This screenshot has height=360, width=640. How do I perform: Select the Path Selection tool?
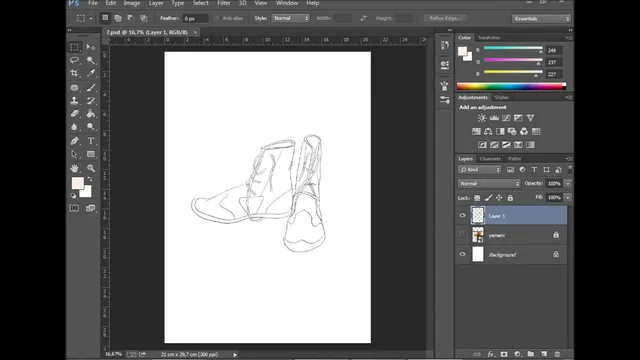click(x=74, y=154)
